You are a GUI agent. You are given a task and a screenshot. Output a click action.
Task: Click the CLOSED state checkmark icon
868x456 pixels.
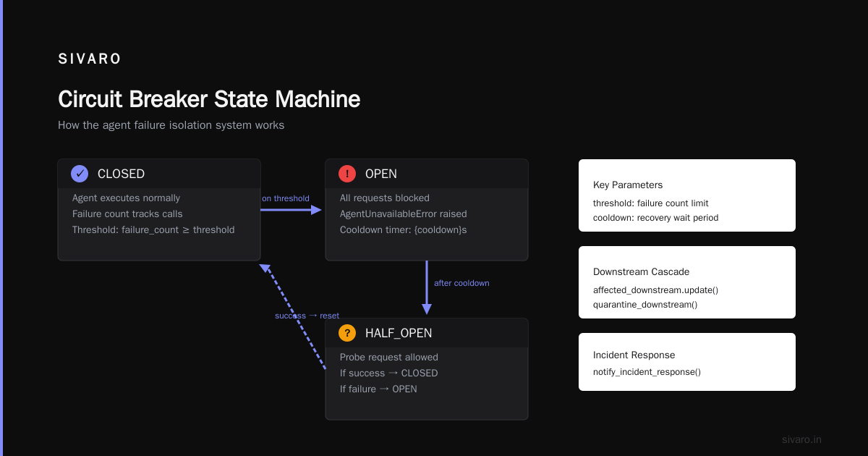tap(80, 174)
